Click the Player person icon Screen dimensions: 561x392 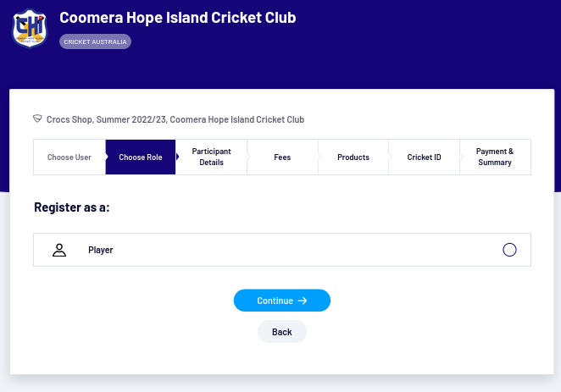[59, 250]
